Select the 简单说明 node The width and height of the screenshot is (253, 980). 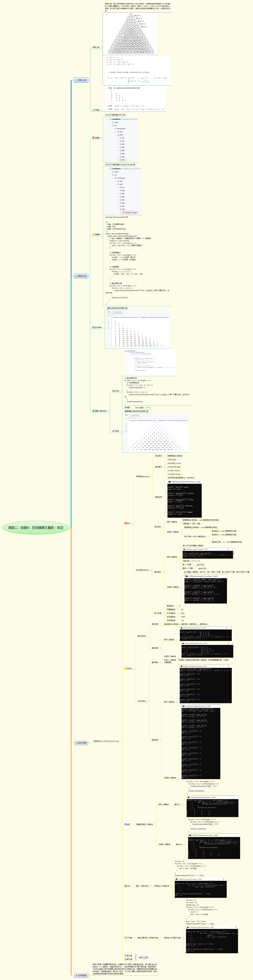158,497
